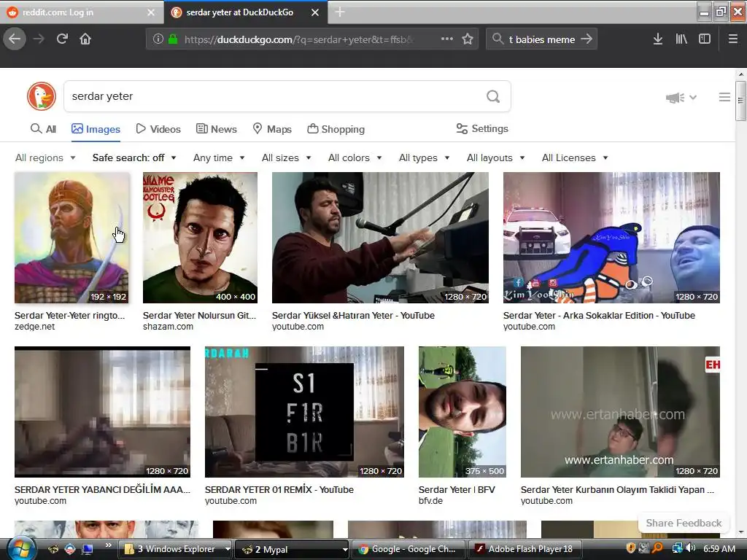Switch to the Google Chrome taskbar window

pos(409,549)
